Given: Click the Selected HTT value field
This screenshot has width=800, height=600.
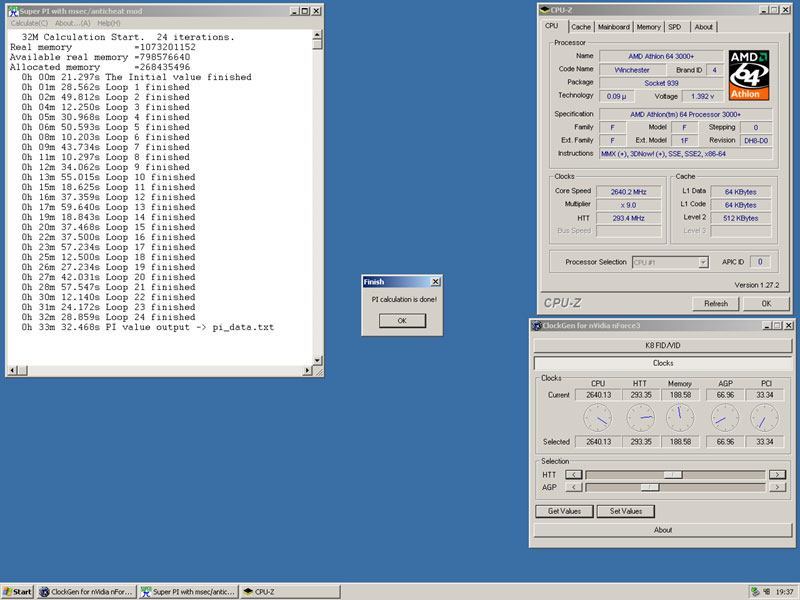Looking at the screenshot, I should [x=640, y=442].
